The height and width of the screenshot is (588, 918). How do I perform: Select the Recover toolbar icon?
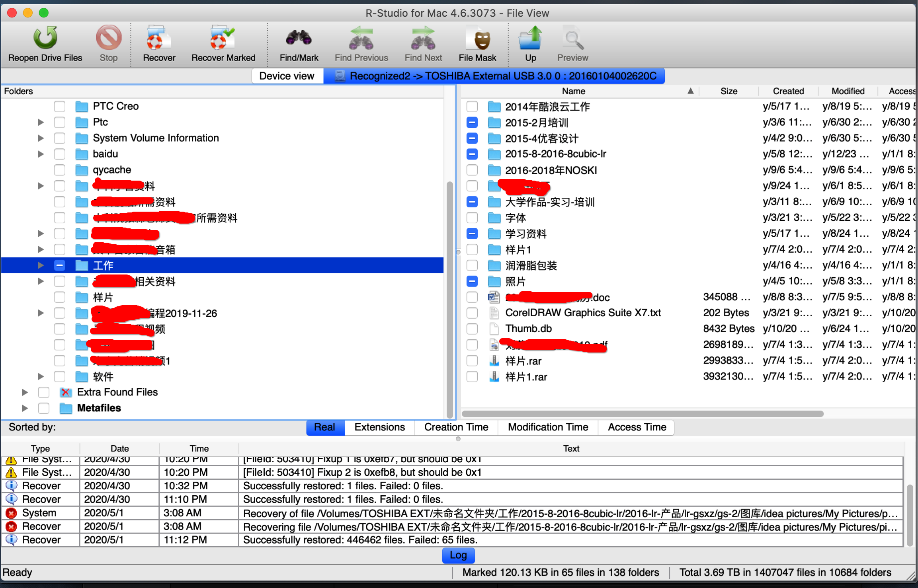click(x=158, y=40)
